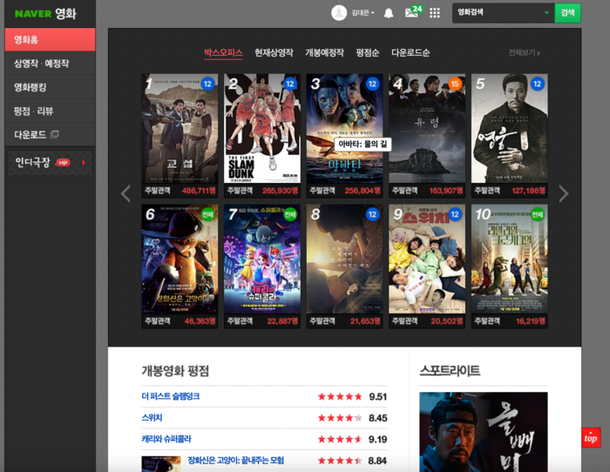
Task: Click the NAVER 영화 logo
Action: click(x=47, y=13)
